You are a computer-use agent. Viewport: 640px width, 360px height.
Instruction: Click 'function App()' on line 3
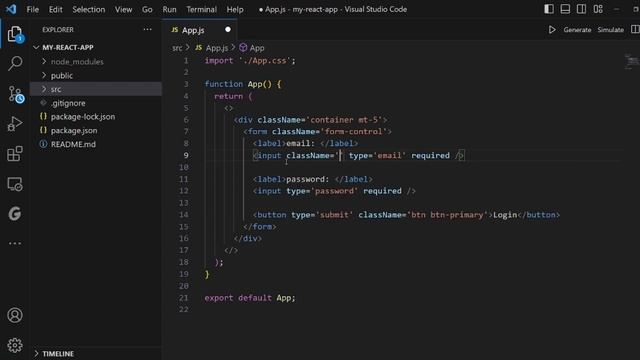click(x=238, y=84)
